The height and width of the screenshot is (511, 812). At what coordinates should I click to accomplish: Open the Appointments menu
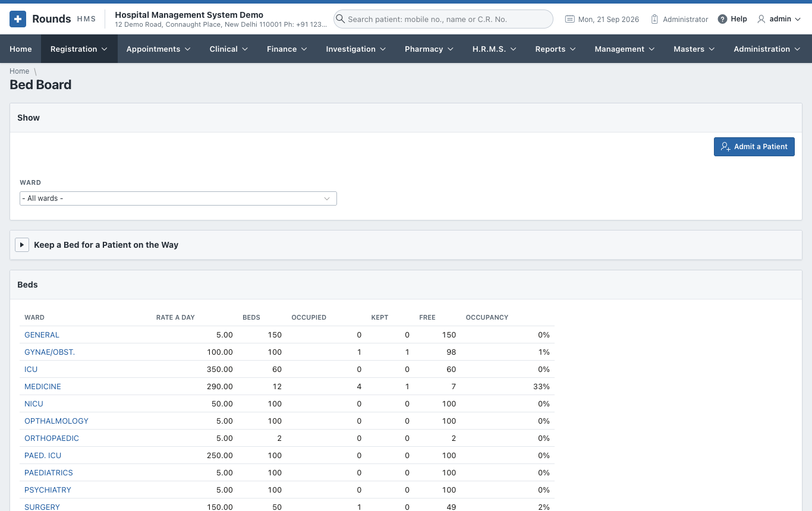tap(159, 49)
